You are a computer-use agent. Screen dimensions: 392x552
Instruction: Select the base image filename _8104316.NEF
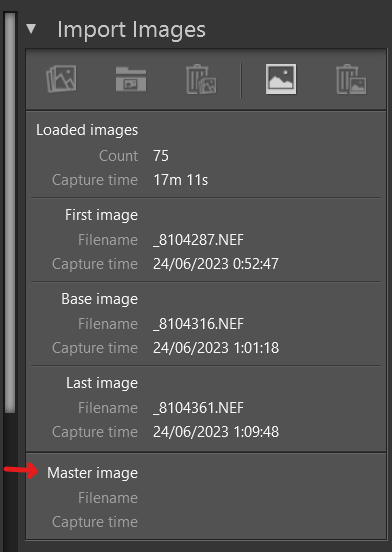[198, 324]
